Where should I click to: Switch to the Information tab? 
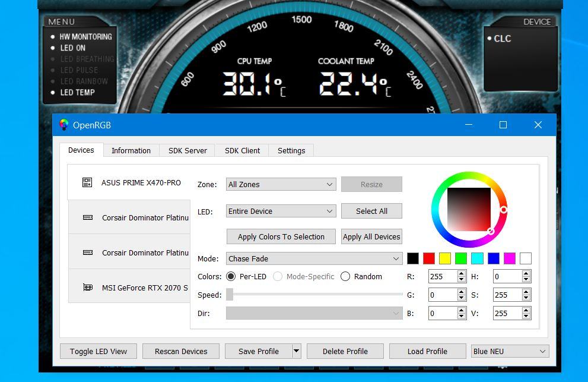pyautogui.click(x=131, y=151)
